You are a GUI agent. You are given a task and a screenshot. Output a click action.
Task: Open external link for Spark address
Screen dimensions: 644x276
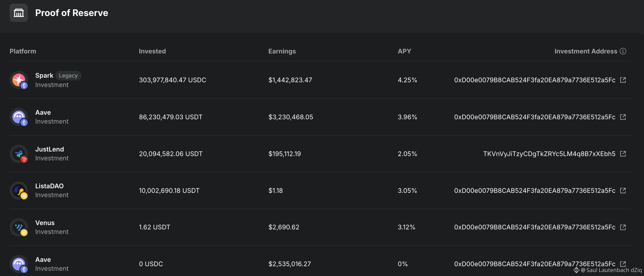pos(623,80)
